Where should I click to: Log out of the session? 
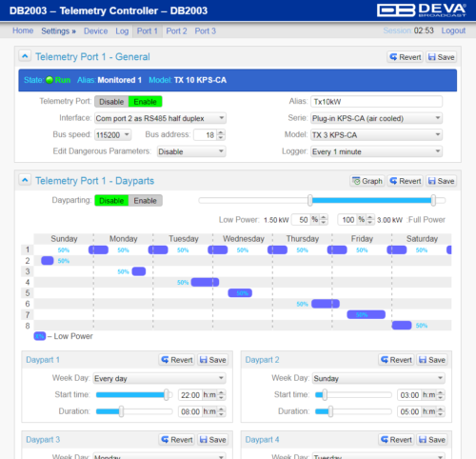(x=453, y=30)
